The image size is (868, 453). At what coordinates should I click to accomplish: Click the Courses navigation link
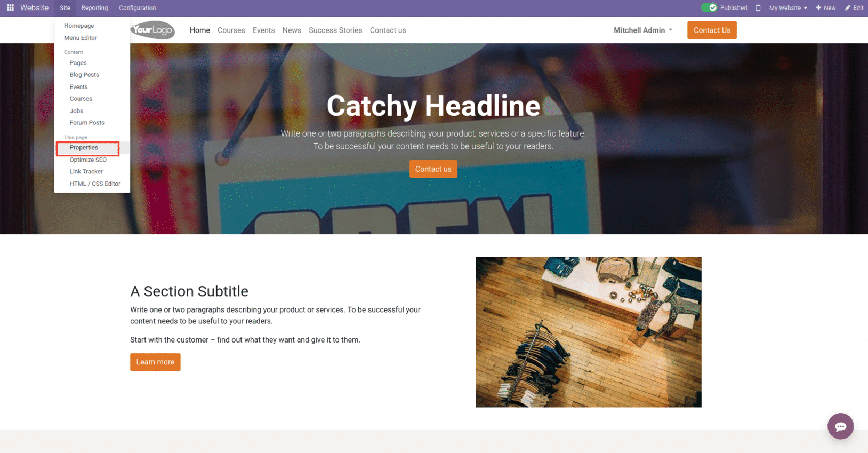pyautogui.click(x=231, y=30)
